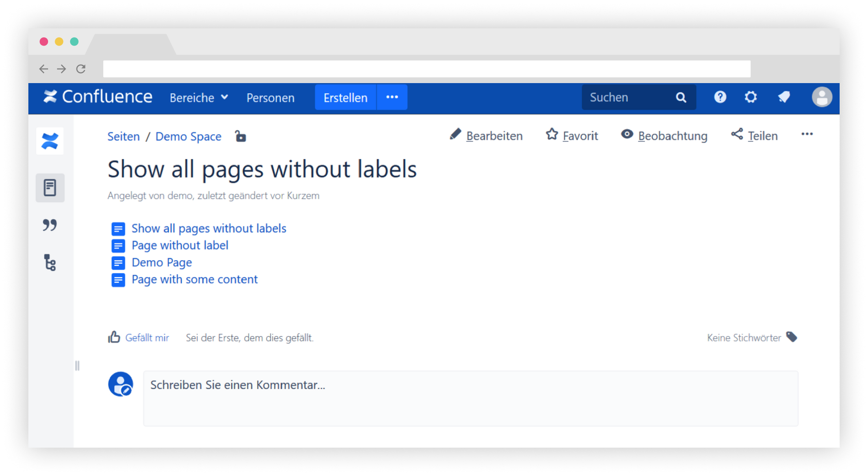Click page icon beside 'Demo Page'
Screen dimensions: 868x476
[118, 263]
